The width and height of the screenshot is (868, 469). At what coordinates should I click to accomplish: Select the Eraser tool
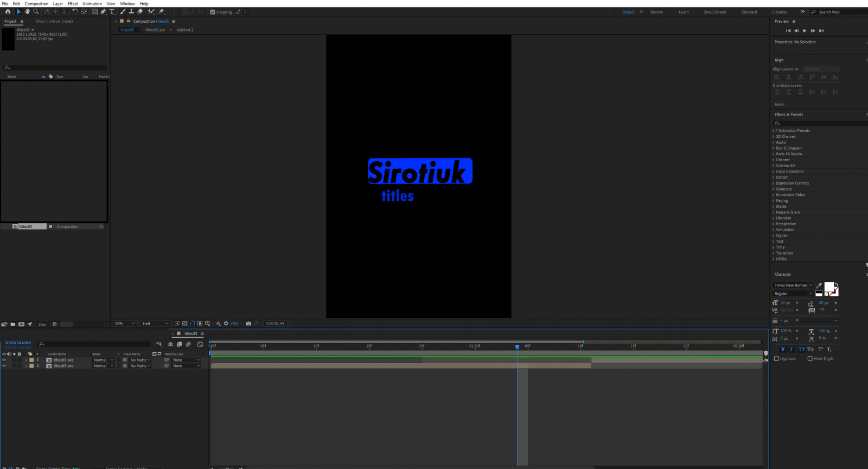pyautogui.click(x=140, y=11)
